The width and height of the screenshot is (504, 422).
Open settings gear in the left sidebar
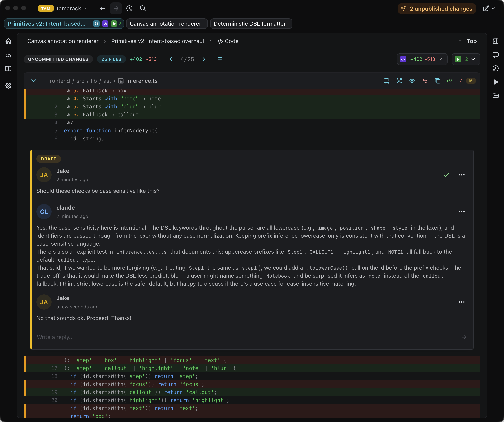click(x=8, y=86)
